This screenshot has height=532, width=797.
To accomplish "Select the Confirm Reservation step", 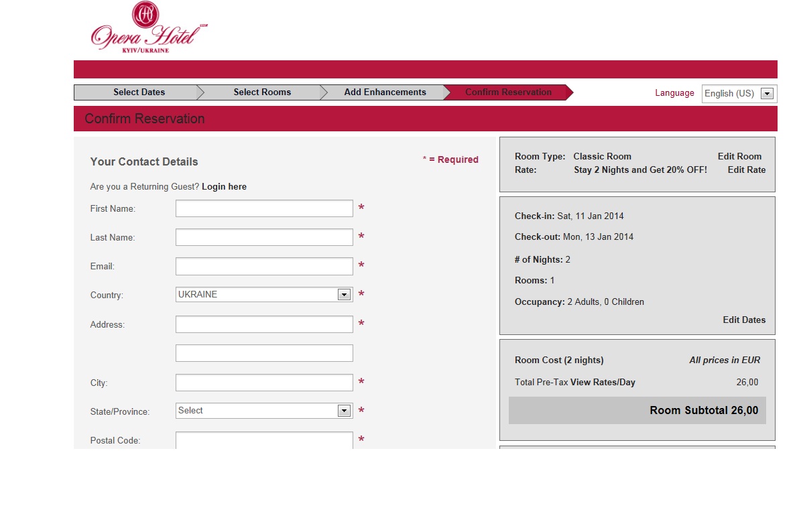I will coord(508,92).
